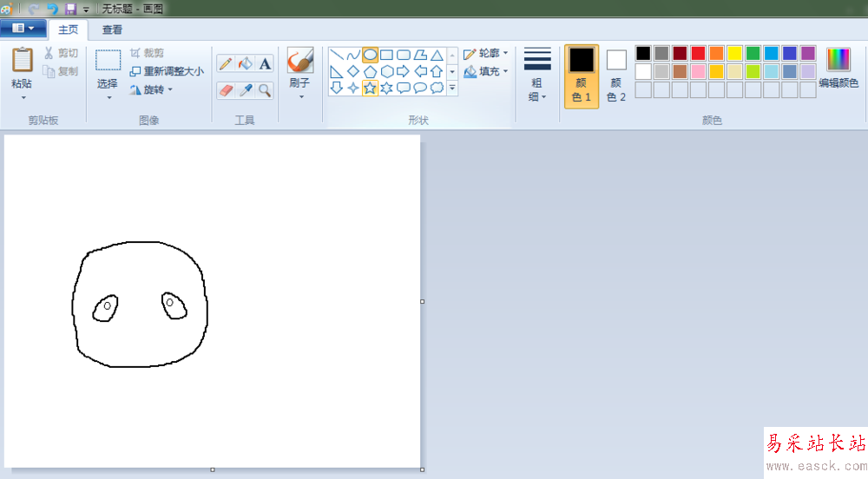Image resolution: width=868 pixels, height=479 pixels.
Task: Expand the shapes gallery More arrow
Action: tap(452, 88)
